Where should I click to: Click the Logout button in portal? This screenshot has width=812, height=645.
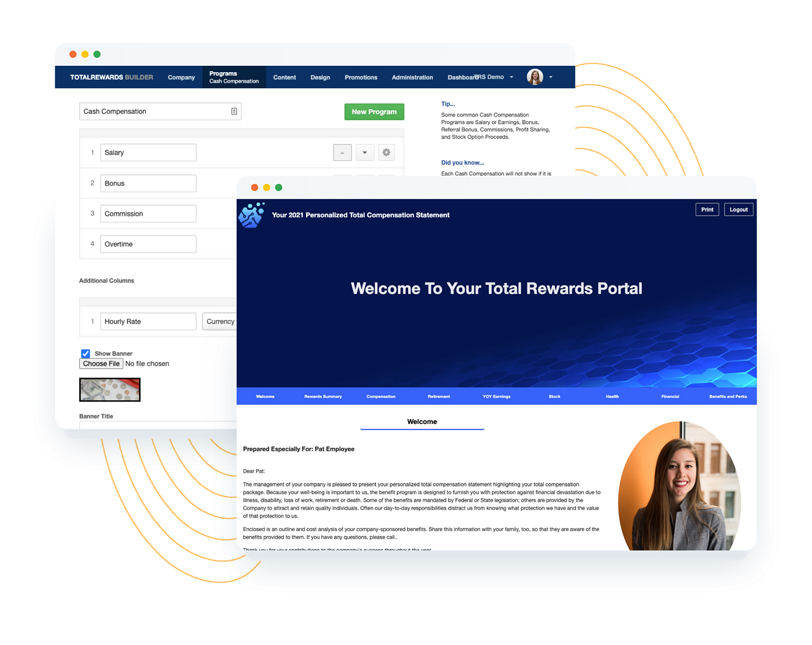point(739,210)
